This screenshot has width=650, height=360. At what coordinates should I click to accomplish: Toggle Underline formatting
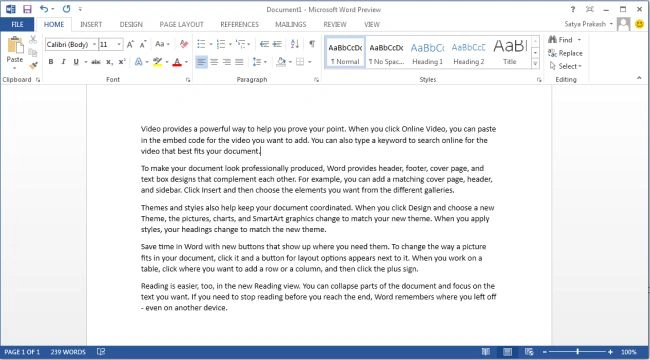76,62
